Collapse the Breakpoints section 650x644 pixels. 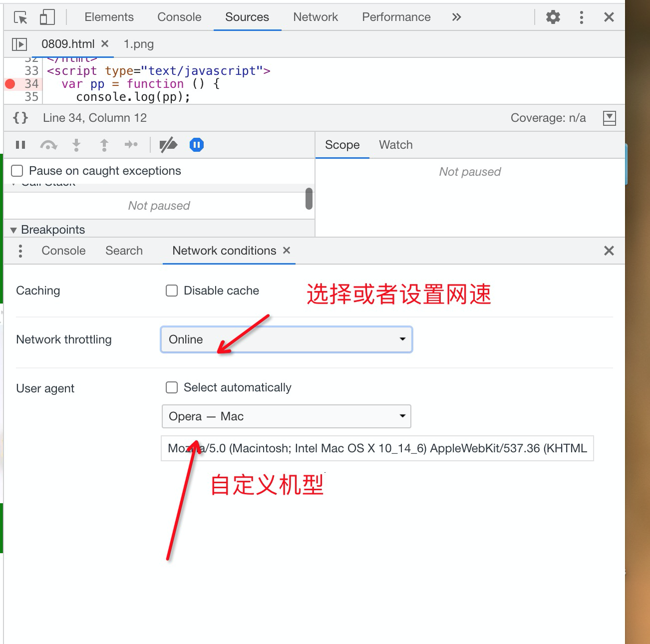coord(13,230)
